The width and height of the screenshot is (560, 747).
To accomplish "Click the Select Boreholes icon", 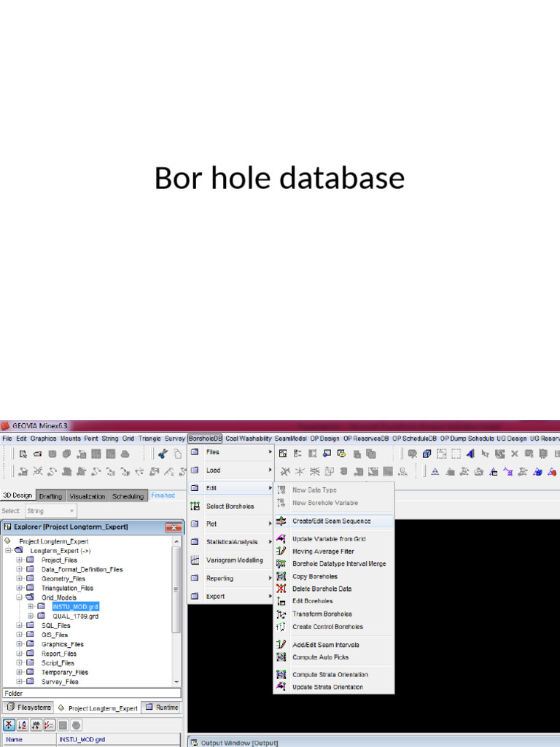I will [x=195, y=506].
